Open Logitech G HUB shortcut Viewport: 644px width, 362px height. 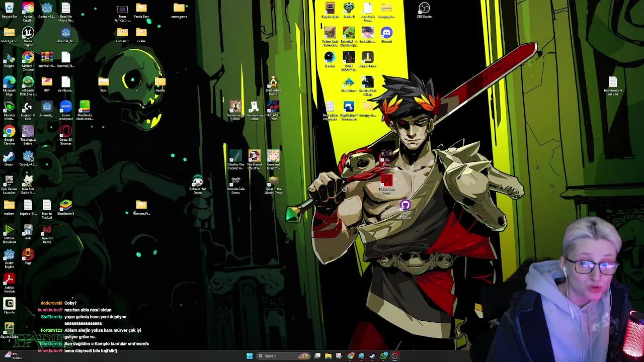(28, 111)
